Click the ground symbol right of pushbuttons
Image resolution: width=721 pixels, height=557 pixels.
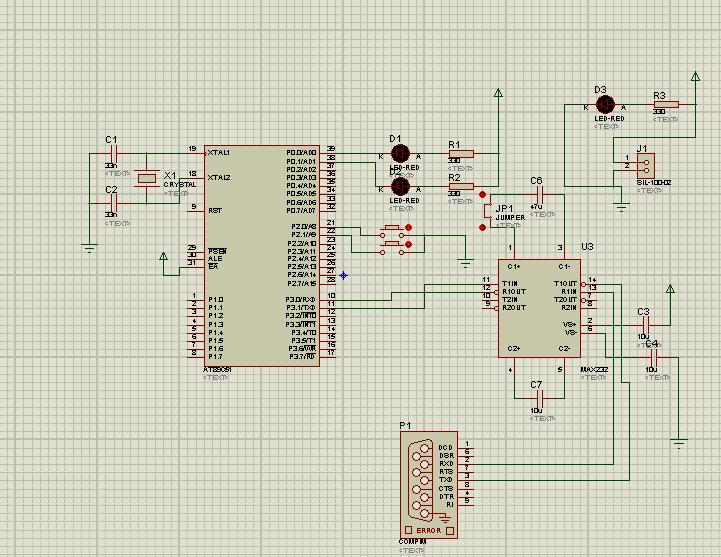click(466, 264)
